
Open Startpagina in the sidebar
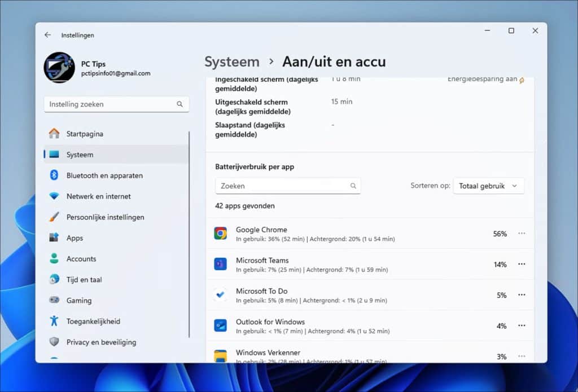116,134
